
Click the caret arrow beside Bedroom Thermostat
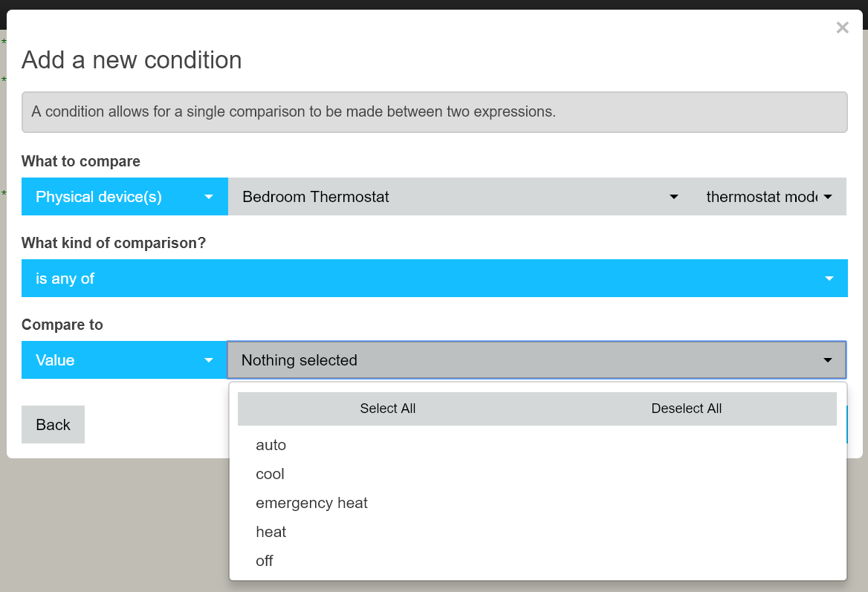674,197
